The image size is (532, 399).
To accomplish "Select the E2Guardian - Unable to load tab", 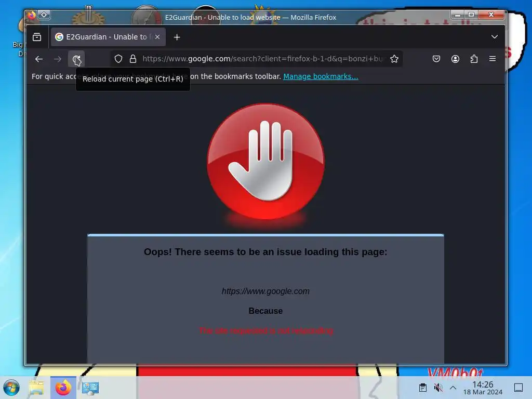I will [x=108, y=37].
